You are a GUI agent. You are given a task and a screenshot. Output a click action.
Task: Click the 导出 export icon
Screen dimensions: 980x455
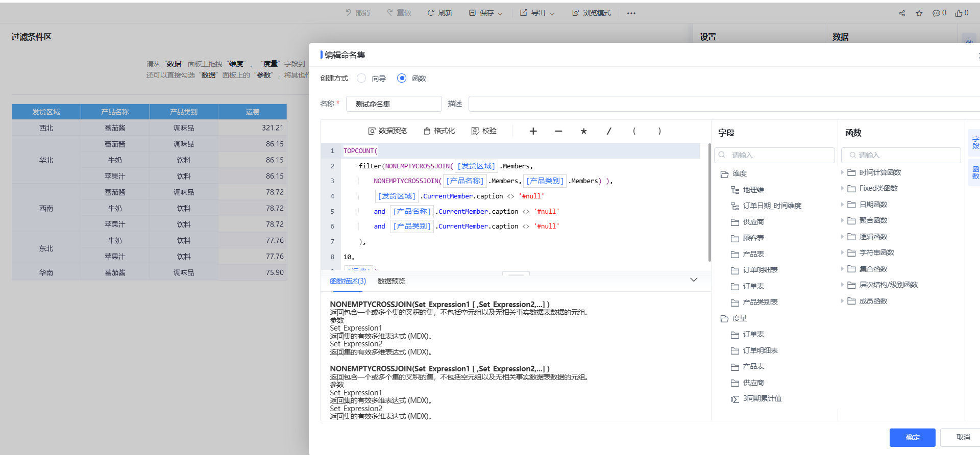524,13
